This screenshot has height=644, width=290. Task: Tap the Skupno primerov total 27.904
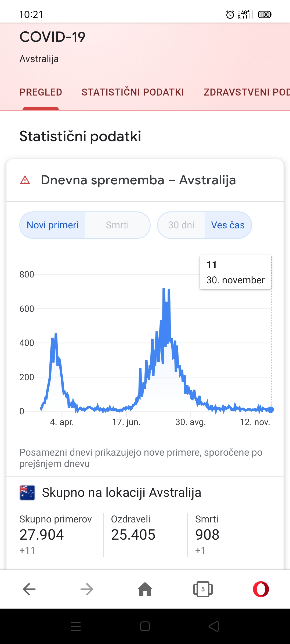pos(42,535)
